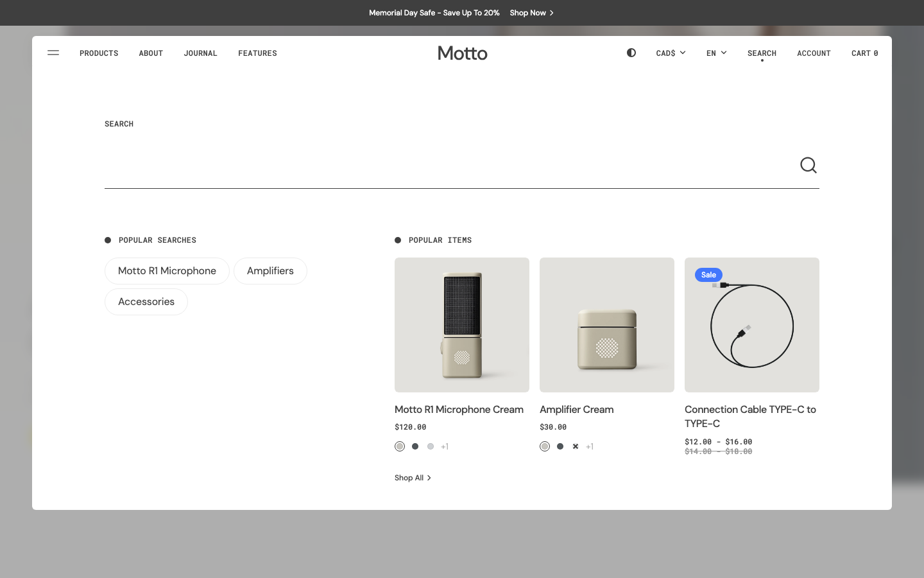
Task: Click the $30.00 amplifier price
Action: point(553,427)
